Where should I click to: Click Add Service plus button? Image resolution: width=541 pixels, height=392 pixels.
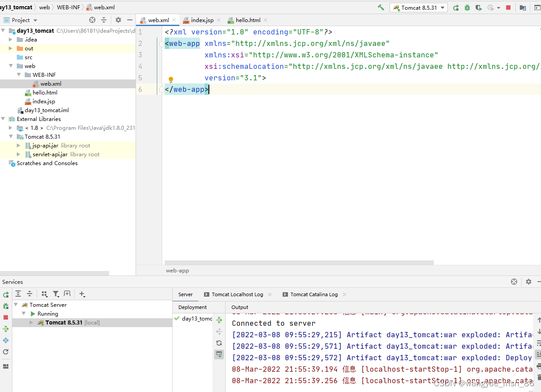click(x=82, y=294)
